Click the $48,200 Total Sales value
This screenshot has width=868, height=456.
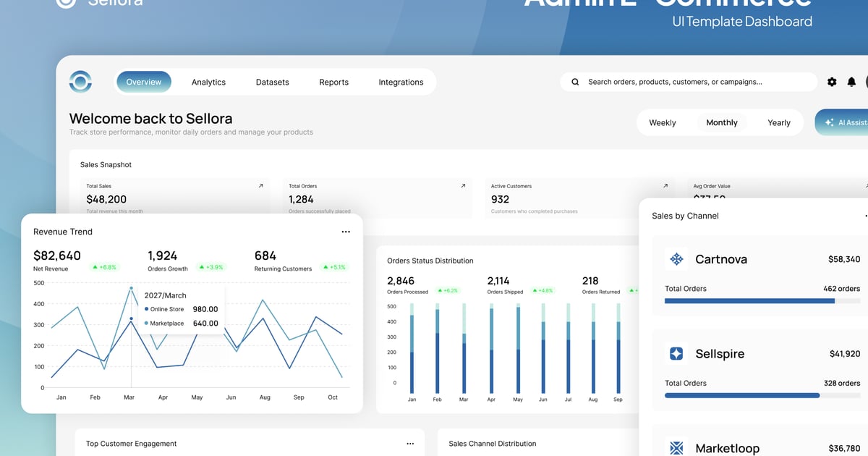click(106, 199)
